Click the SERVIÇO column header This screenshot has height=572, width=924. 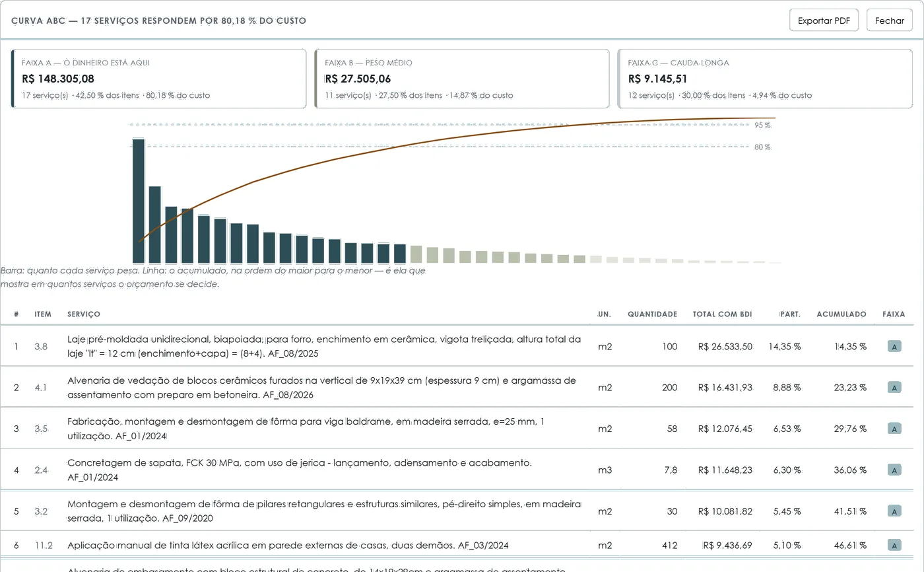pyautogui.click(x=84, y=314)
